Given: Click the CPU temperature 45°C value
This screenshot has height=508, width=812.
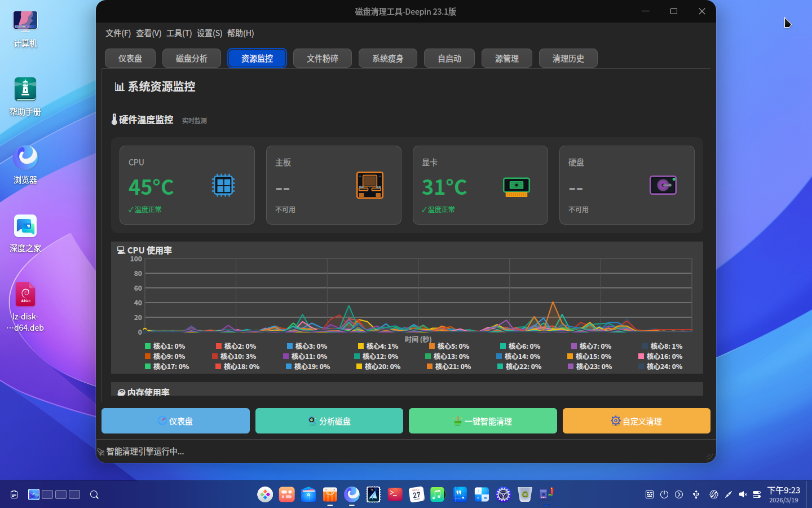Looking at the screenshot, I should pos(151,187).
